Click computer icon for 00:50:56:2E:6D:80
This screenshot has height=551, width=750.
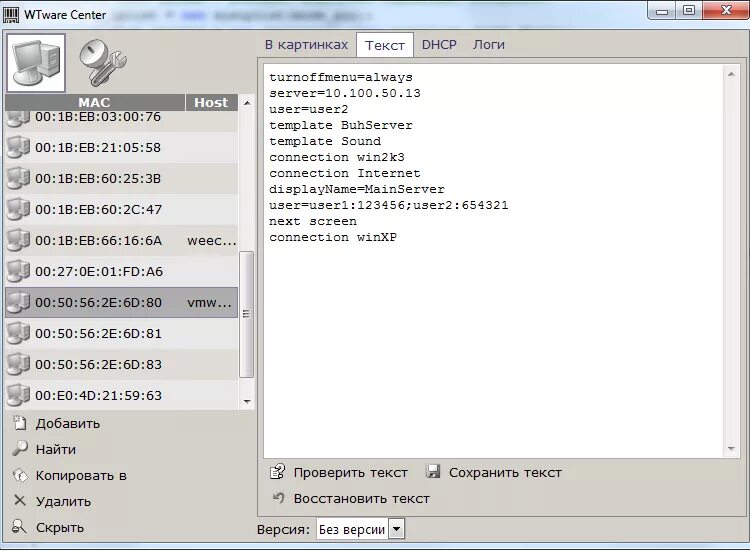click(x=18, y=302)
